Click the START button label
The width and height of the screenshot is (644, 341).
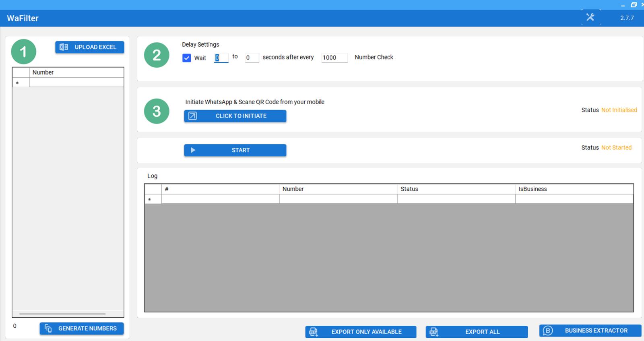[241, 150]
